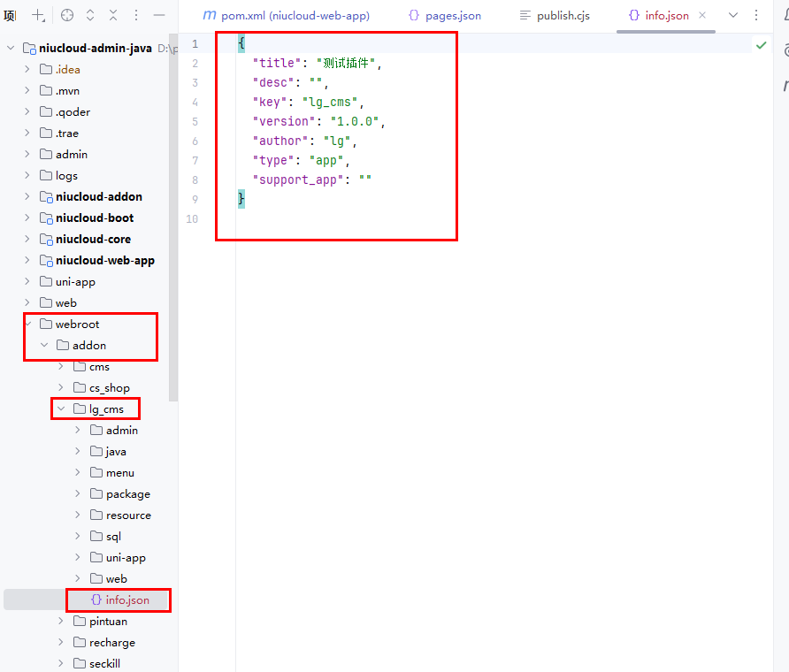Screen dimensions: 789x672
Task: Click the green checkmark inspection indicator
Action: [x=761, y=44]
